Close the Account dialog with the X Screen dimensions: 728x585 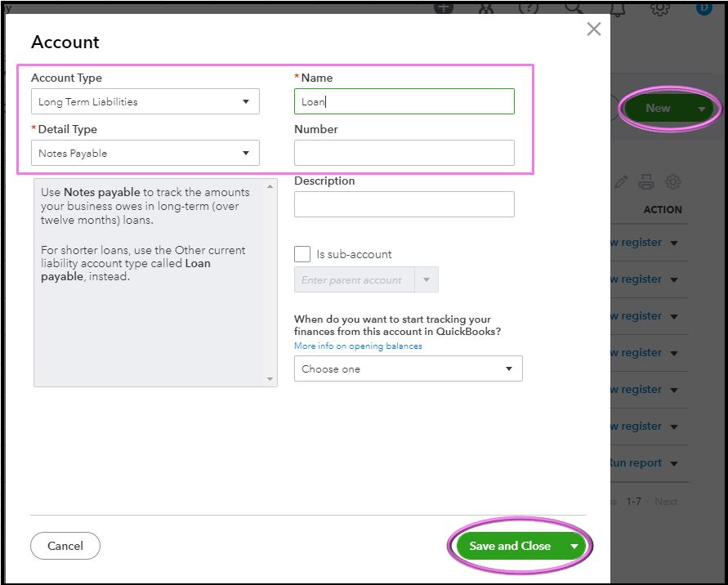pos(594,29)
